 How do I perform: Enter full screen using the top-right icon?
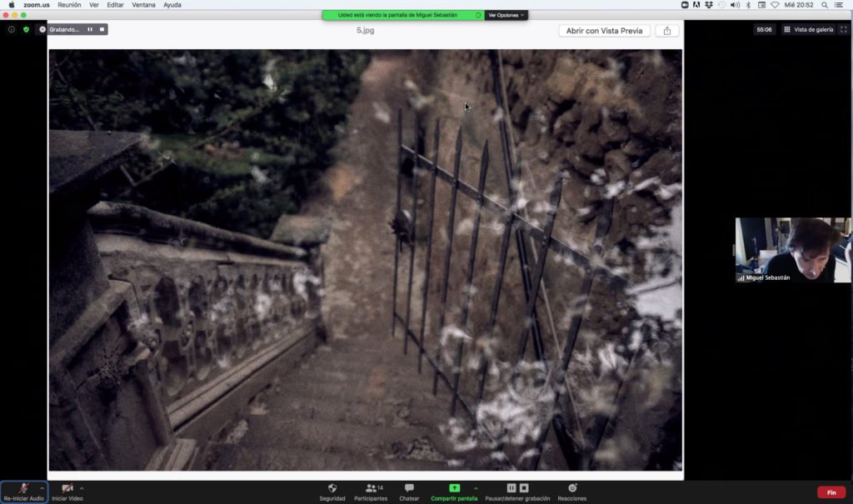(x=844, y=29)
